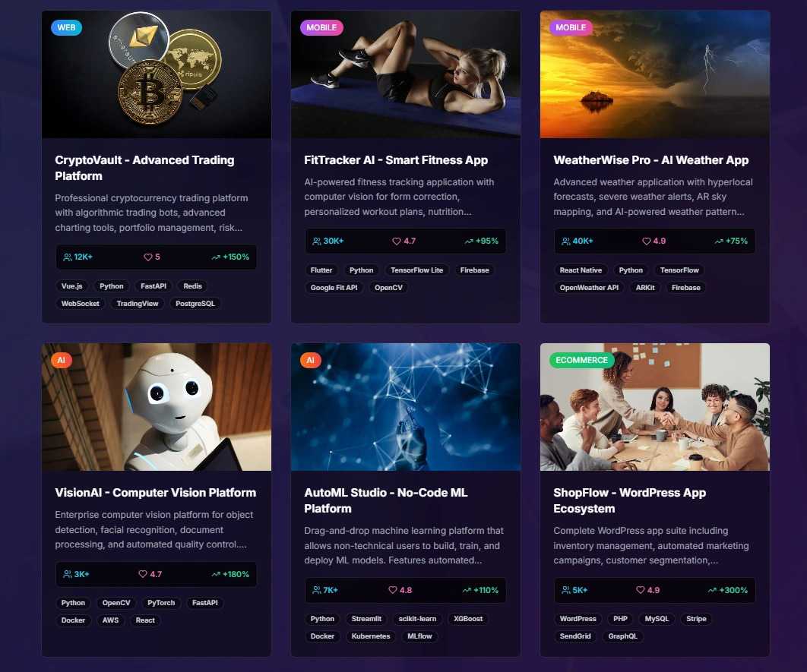807x672 pixels.
Task: Click the Kubernetes tag on AutoML Studio
Action: click(371, 636)
